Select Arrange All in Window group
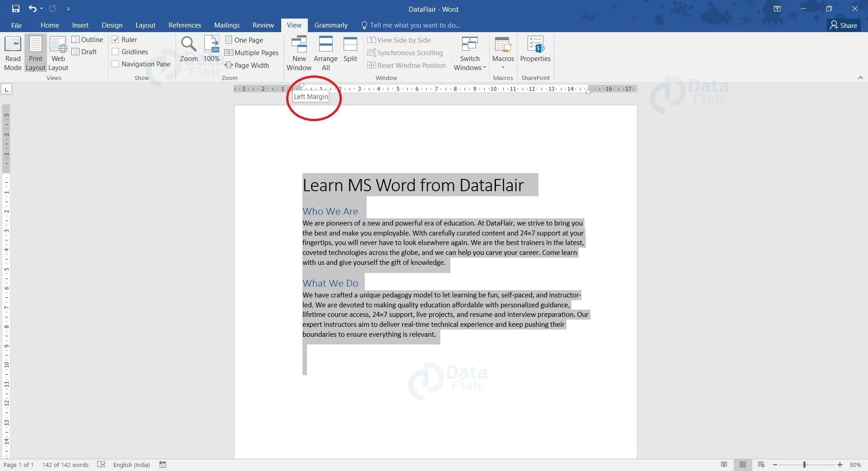Screen dimensions: 868x471 pos(325,53)
